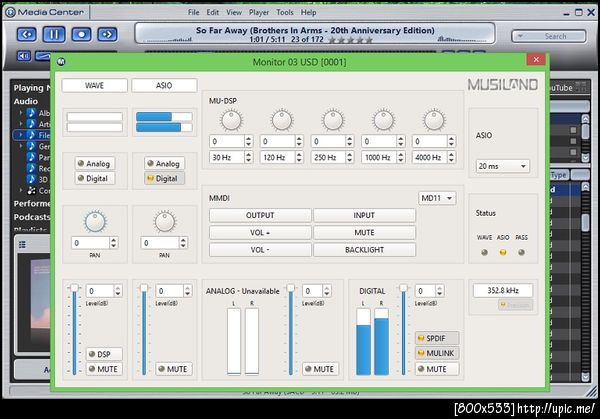600x419 pixels.
Task: Enable Analog output under WAVE
Action: pyautogui.click(x=95, y=163)
